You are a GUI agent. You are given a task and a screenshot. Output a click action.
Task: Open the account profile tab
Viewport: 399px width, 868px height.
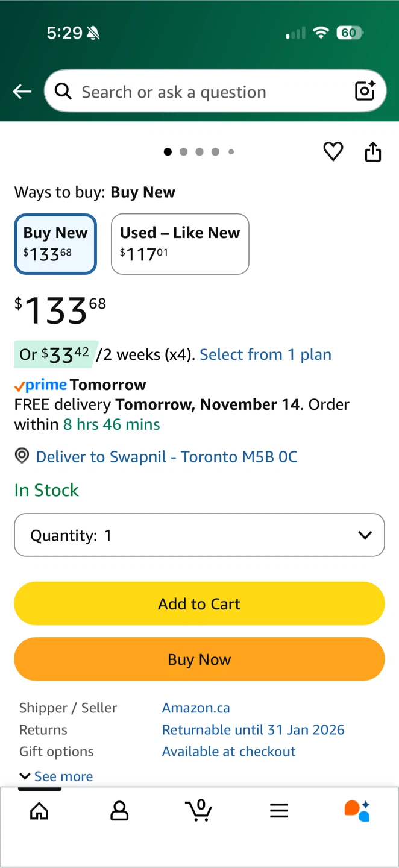119,811
